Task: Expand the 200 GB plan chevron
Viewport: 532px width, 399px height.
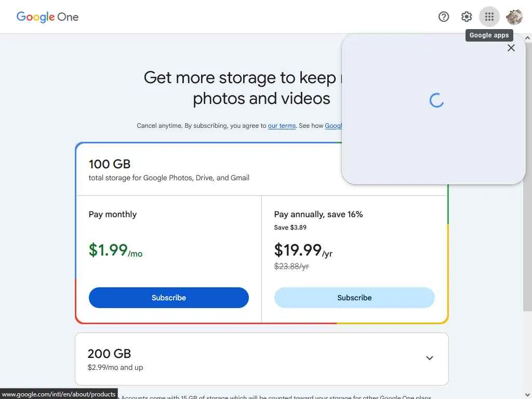Action: [430, 358]
